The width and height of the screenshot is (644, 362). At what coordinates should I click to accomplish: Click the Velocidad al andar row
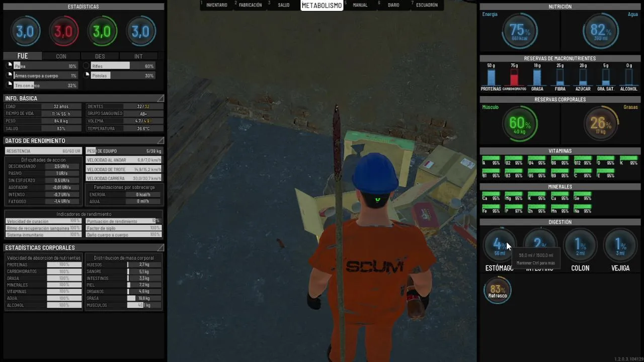[124, 160]
